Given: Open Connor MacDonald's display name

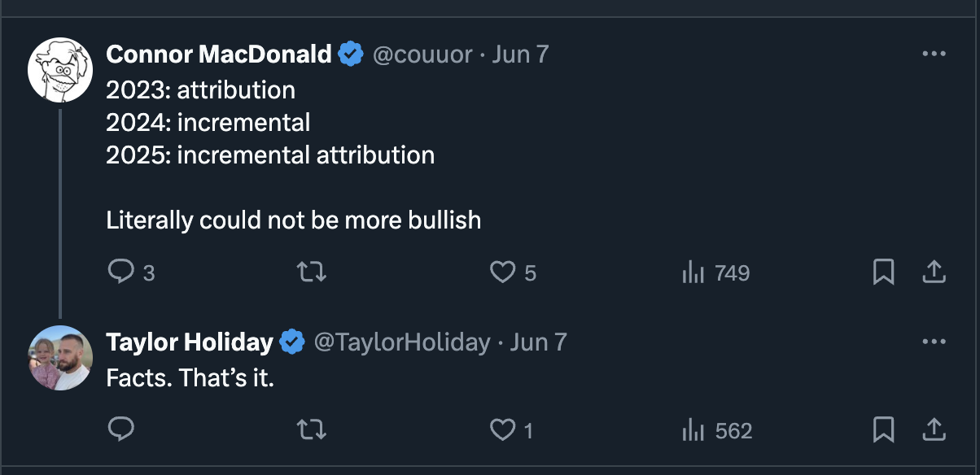Looking at the screenshot, I should click(219, 54).
